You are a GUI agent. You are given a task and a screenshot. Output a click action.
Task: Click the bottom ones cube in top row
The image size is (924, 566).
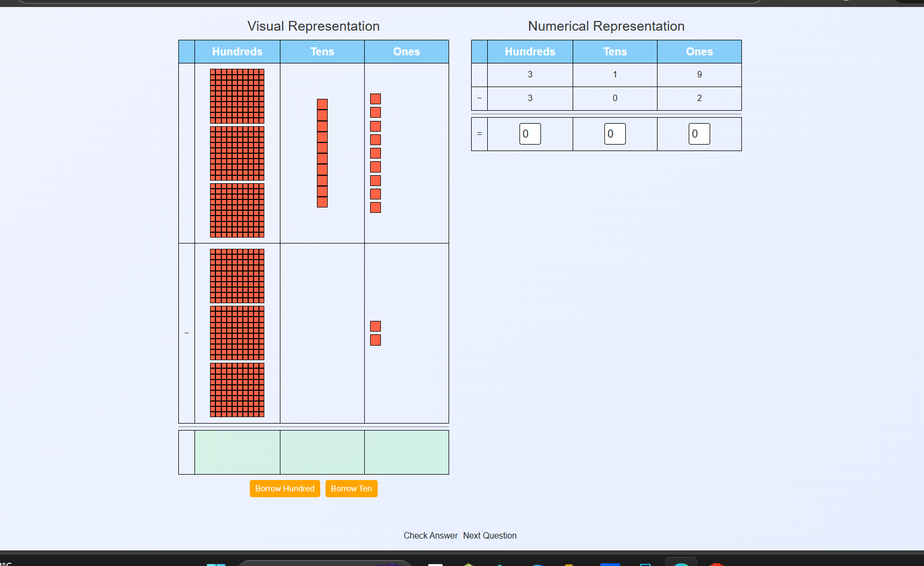[376, 207]
